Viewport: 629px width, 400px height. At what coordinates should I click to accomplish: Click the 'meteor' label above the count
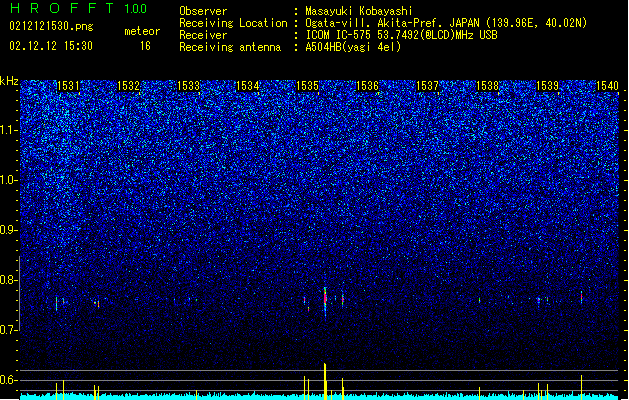click(142, 31)
